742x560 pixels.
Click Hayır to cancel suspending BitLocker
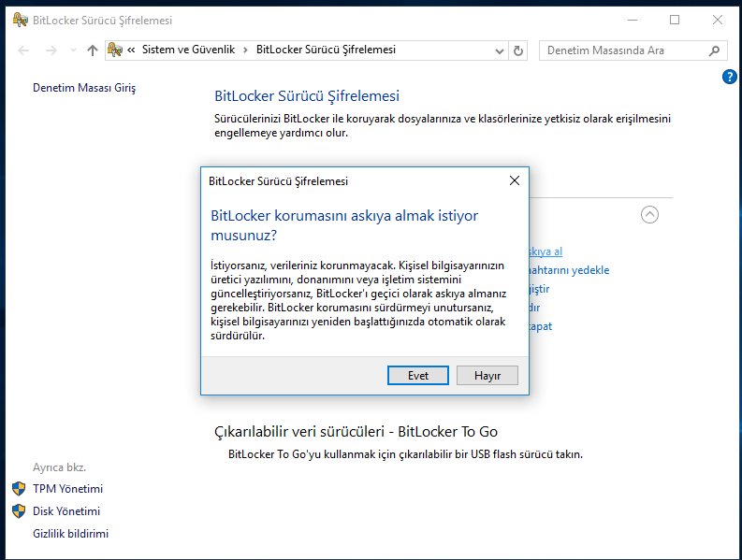(487, 375)
